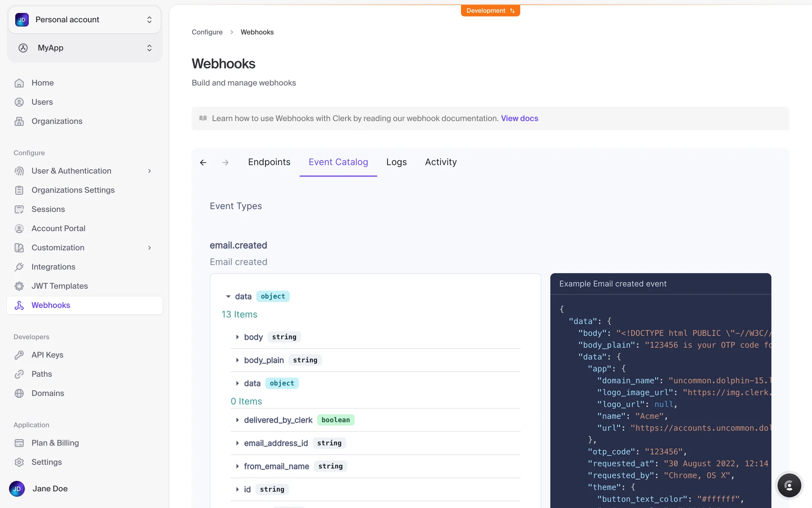Open JWT Templates via its gear icon
Viewport: 812px width, 508px height.
[19, 286]
